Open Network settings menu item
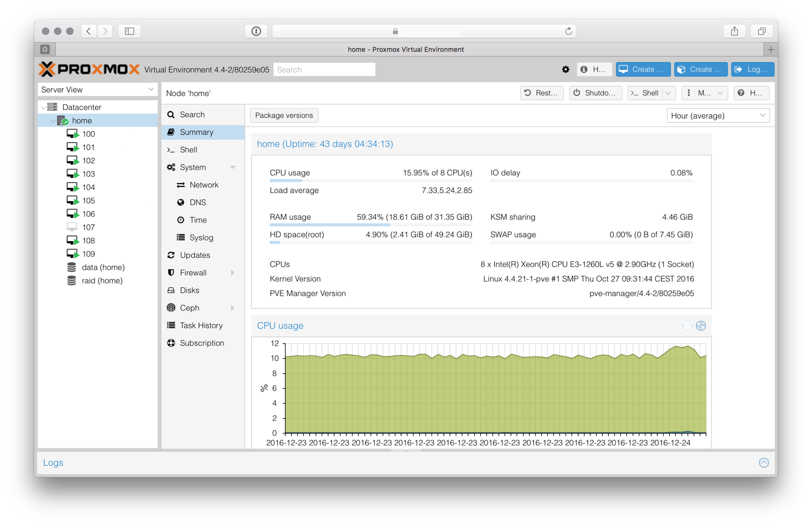812x526 pixels. (x=203, y=185)
